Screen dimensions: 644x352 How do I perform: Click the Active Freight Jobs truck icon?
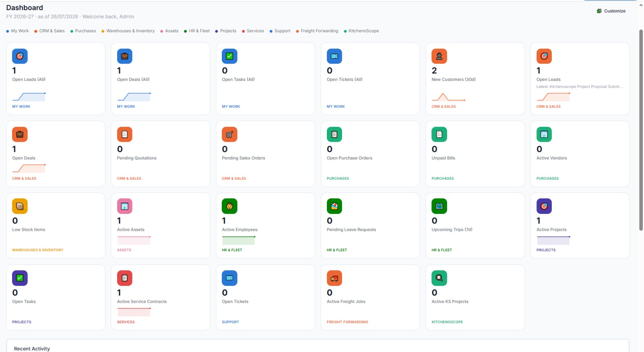click(334, 278)
